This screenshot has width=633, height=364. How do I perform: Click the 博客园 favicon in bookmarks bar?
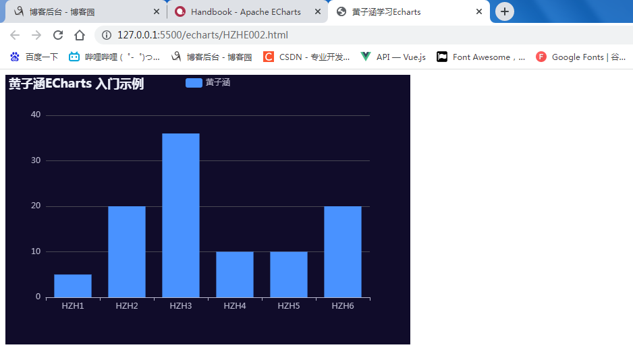pos(176,57)
